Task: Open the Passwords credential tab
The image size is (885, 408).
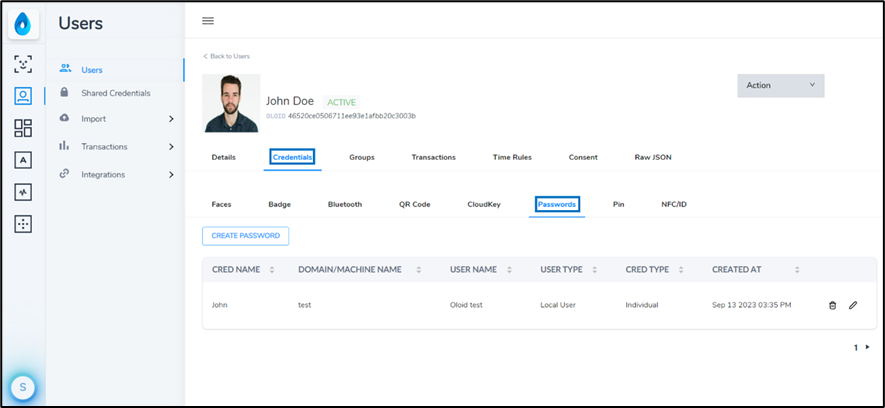Action: pyautogui.click(x=557, y=204)
